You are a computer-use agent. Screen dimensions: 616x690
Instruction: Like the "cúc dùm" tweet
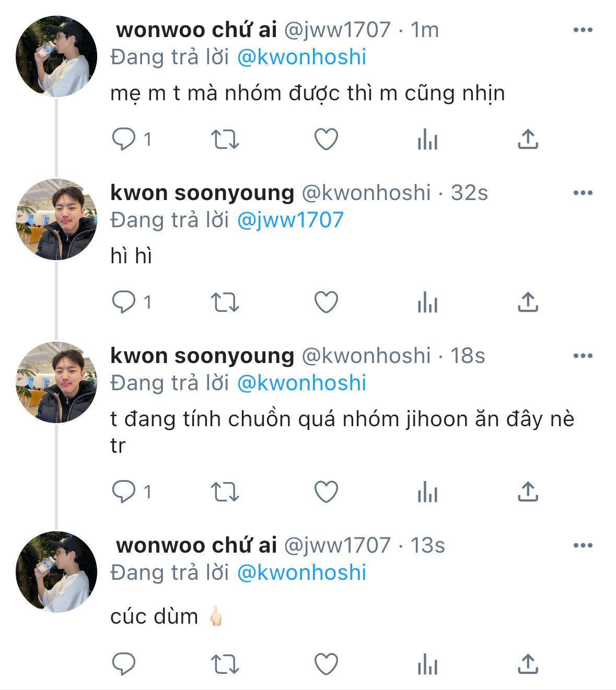(327, 664)
